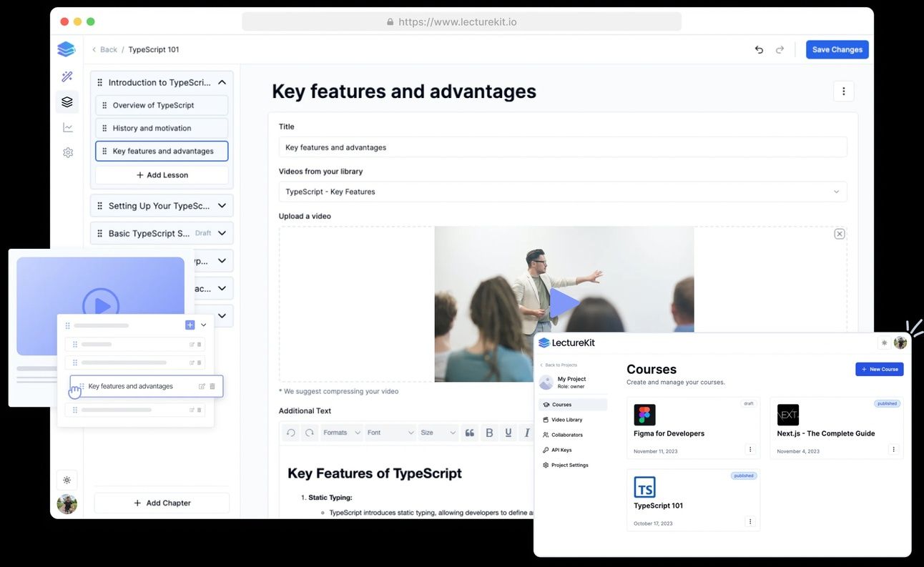Open the Size dropdown in the editor

tap(438, 433)
